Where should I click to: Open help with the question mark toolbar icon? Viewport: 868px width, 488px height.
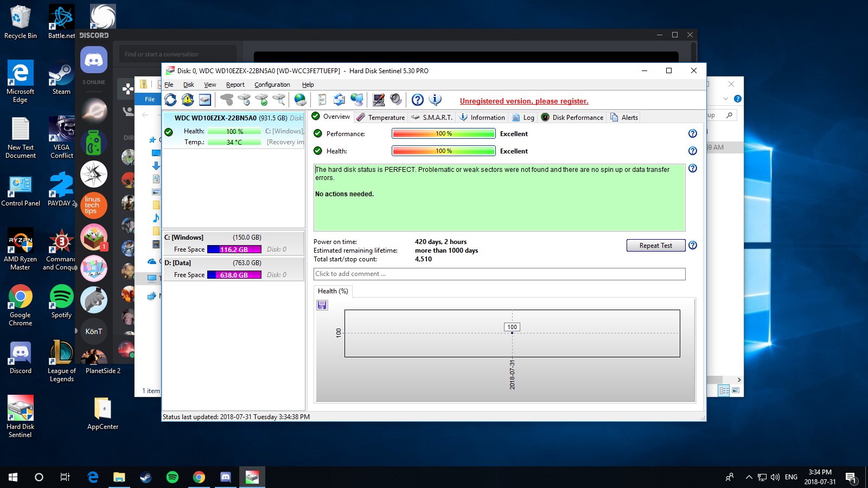[418, 100]
